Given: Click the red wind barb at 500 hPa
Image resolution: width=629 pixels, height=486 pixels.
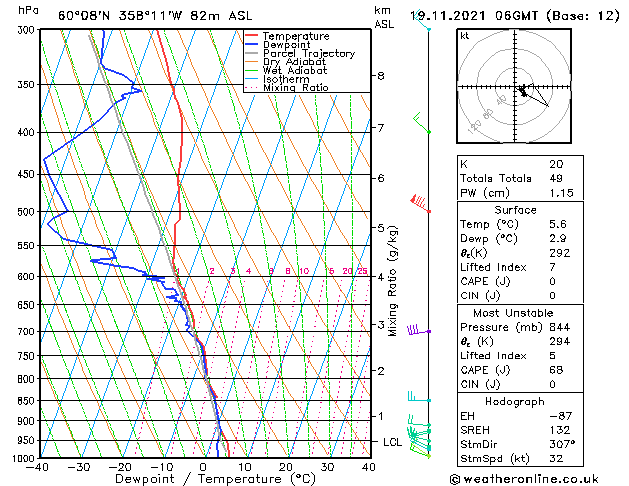Looking at the screenshot, I should point(420,203).
